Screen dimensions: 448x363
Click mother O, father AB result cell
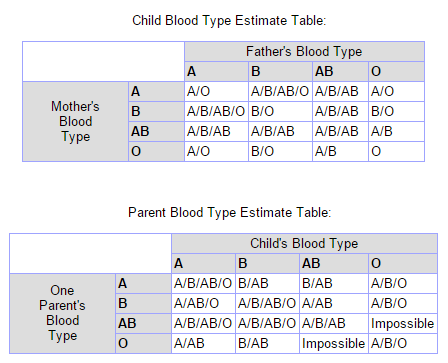[x=340, y=151]
